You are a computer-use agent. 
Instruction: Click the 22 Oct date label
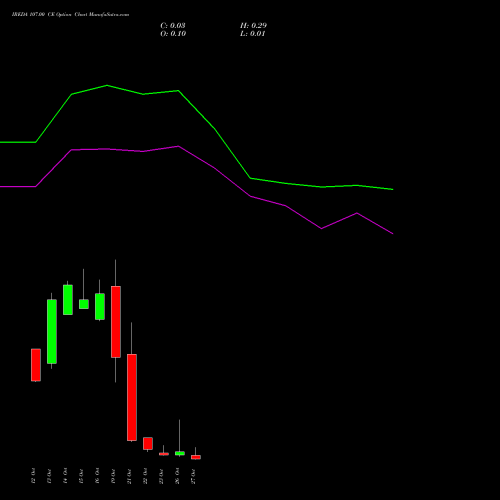[145, 476]
